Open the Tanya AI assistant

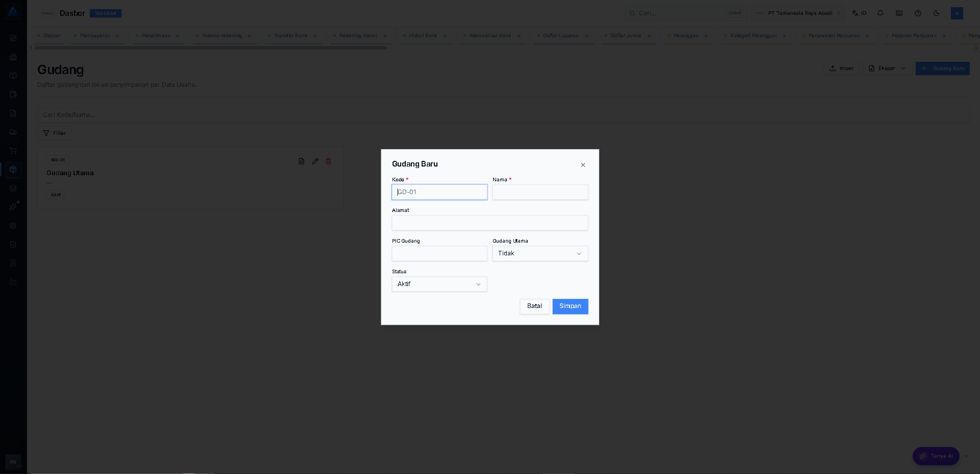tap(936, 456)
